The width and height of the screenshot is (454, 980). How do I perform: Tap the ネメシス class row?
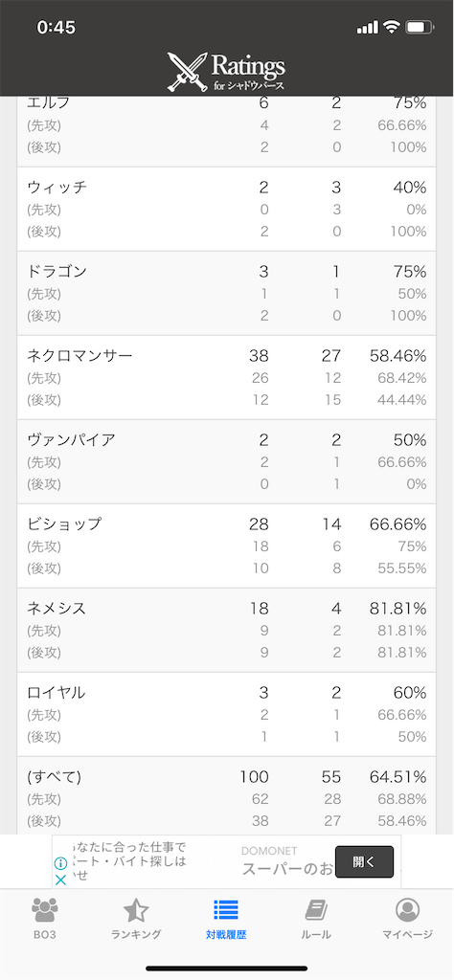click(x=226, y=630)
